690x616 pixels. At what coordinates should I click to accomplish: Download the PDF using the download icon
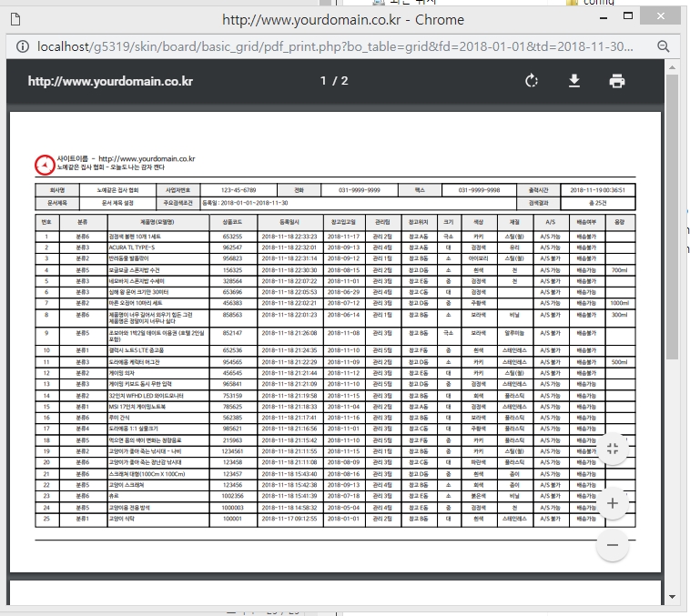coord(574,81)
